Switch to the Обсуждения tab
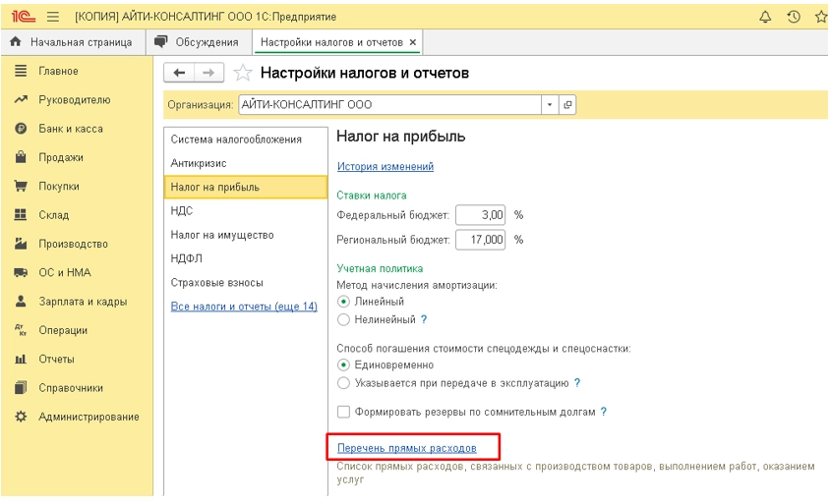The height and width of the screenshot is (504, 830). 199,42
